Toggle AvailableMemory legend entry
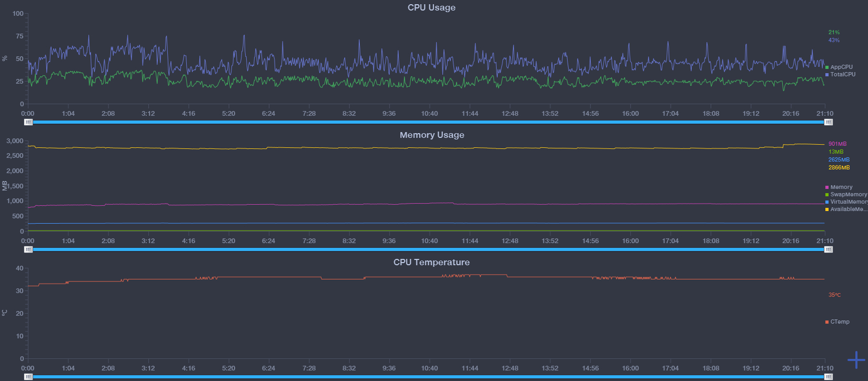Screen dimensions: 868x381 (x=846, y=209)
